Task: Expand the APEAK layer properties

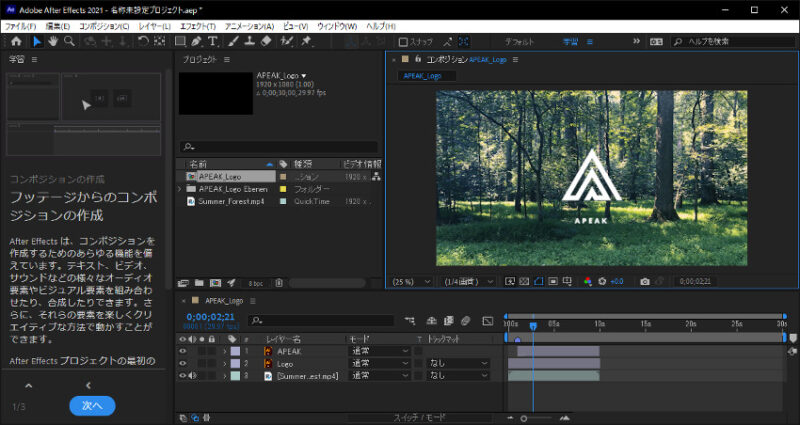Action: click(x=224, y=351)
